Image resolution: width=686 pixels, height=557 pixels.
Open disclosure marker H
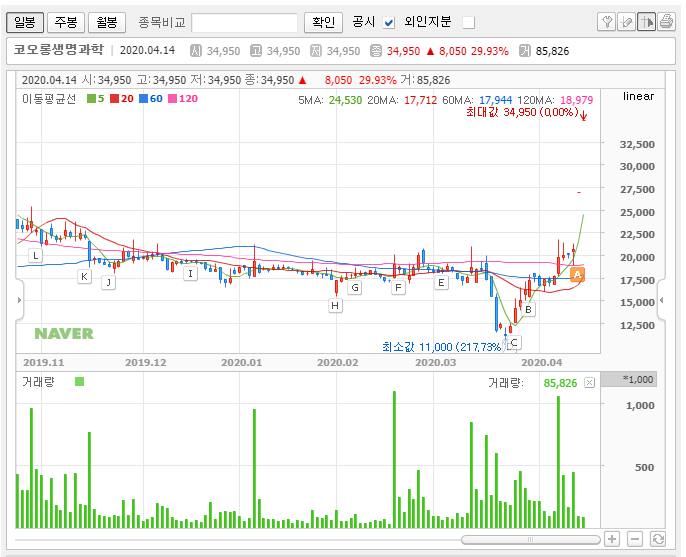[335, 305]
